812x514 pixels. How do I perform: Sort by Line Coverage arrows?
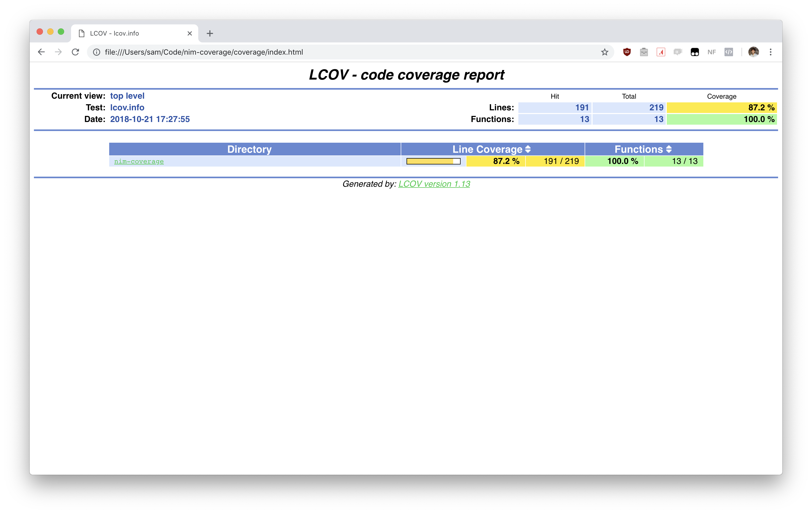[x=528, y=149]
